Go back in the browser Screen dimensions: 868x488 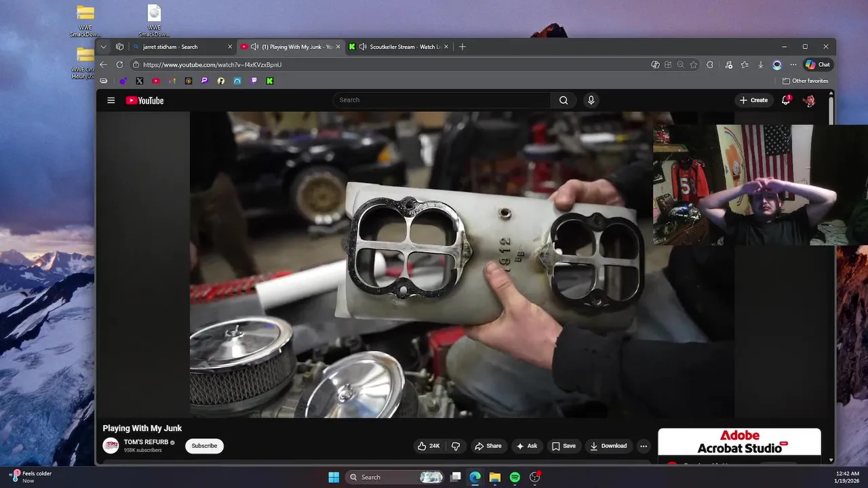[103, 64]
